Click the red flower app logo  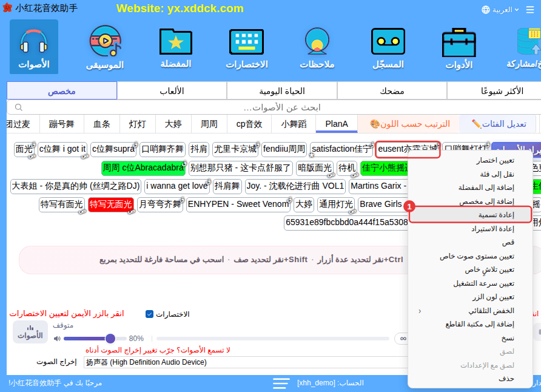(x=7, y=8)
